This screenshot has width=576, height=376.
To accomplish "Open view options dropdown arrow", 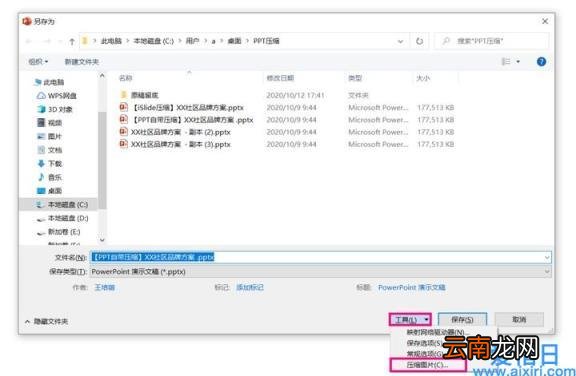I will click(x=518, y=62).
